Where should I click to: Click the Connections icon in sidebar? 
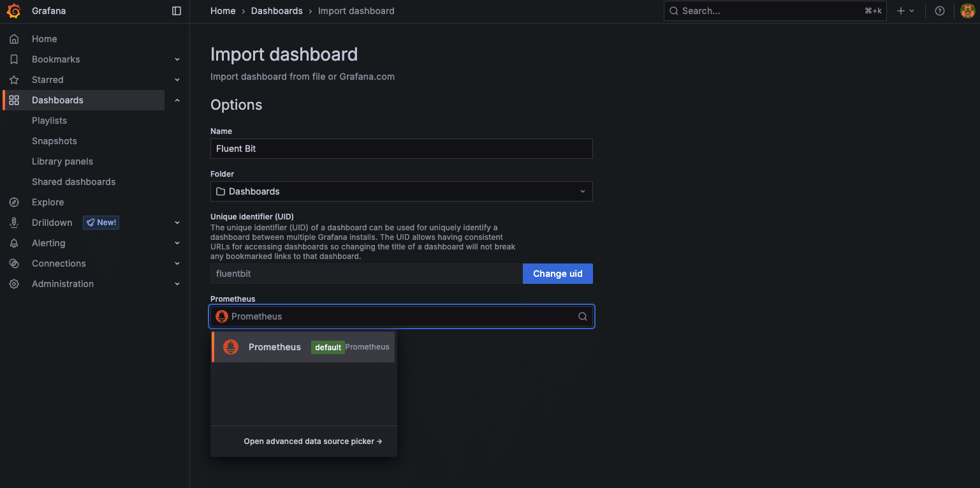(14, 263)
